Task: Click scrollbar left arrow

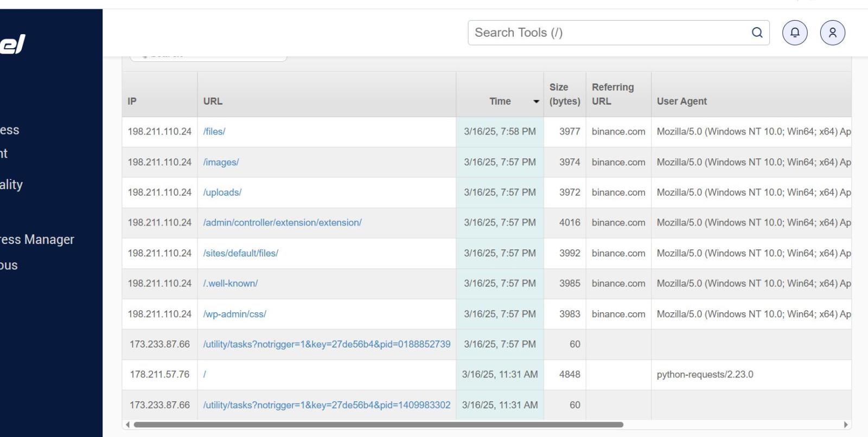Action: [x=127, y=425]
